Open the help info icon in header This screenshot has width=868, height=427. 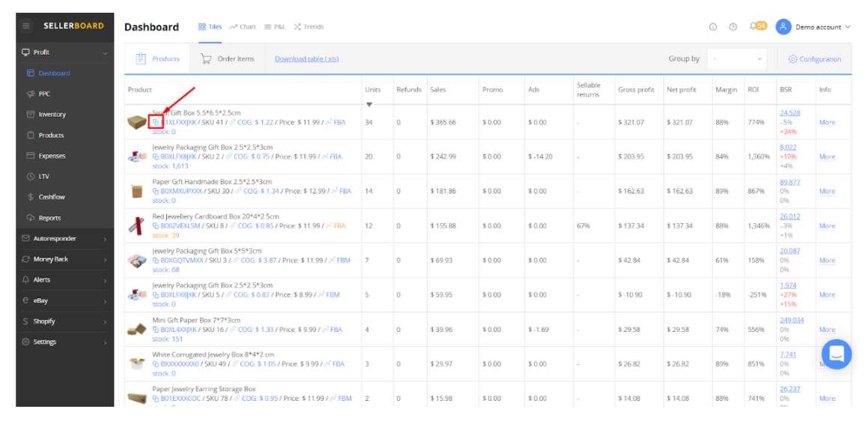[713, 26]
